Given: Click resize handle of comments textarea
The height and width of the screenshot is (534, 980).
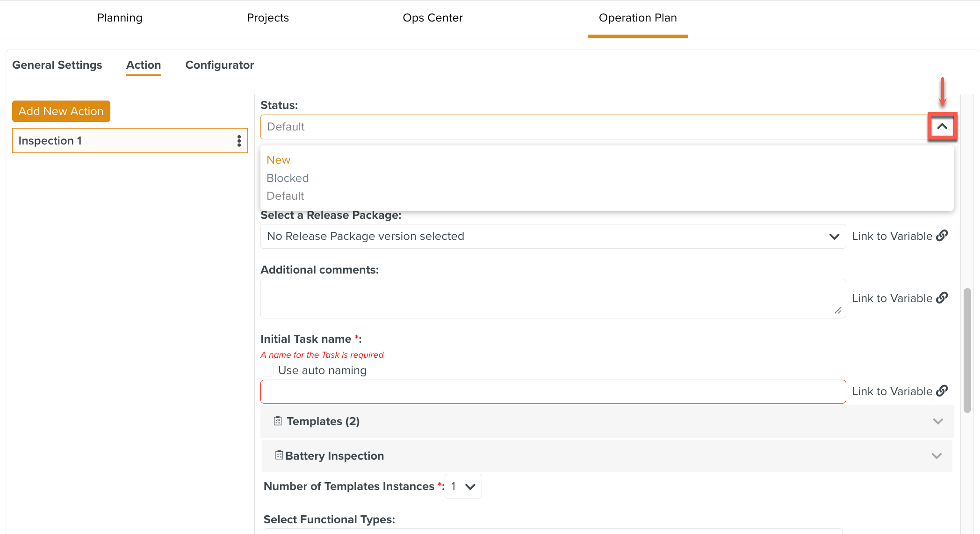Looking at the screenshot, I should [x=838, y=310].
